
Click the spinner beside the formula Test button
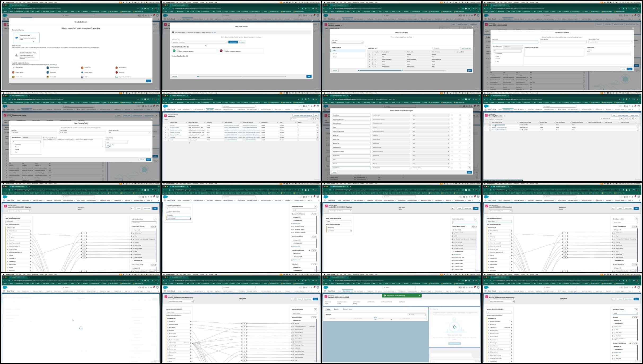coord(112,145)
